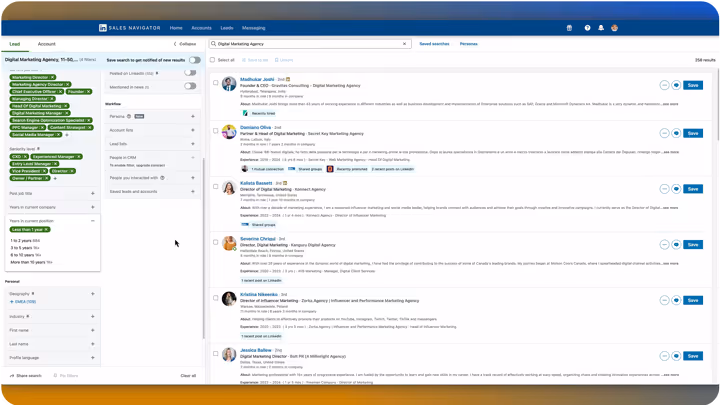Open the profile avatar menu in header
This screenshot has height=405, width=720.
[614, 28]
